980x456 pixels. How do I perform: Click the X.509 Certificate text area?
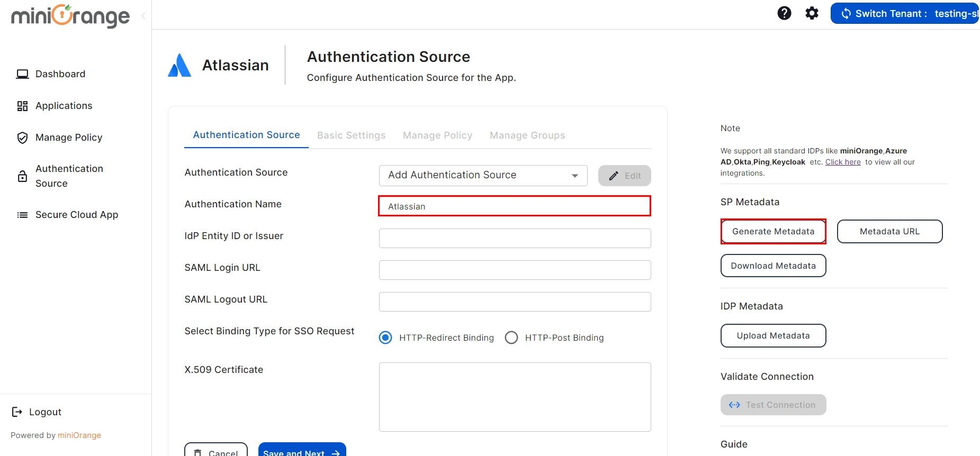pyautogui.click(x=515, y=397)
